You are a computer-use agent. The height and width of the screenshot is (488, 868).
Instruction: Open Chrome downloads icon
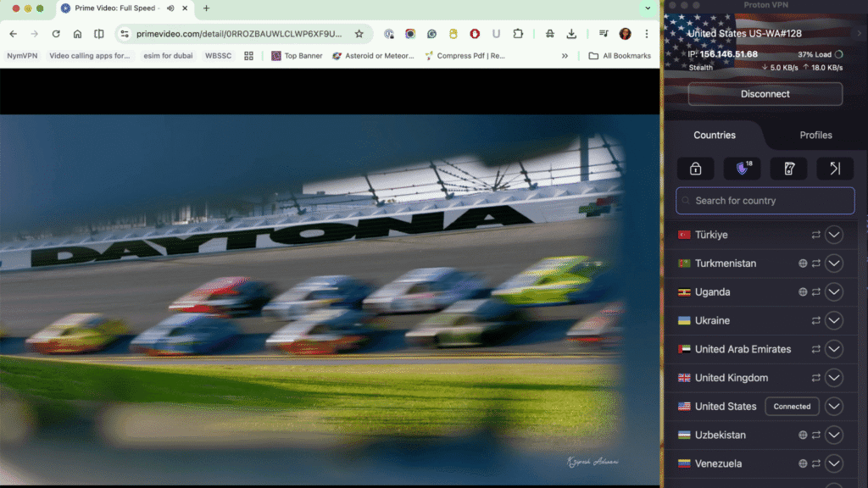tap(571, 34)
